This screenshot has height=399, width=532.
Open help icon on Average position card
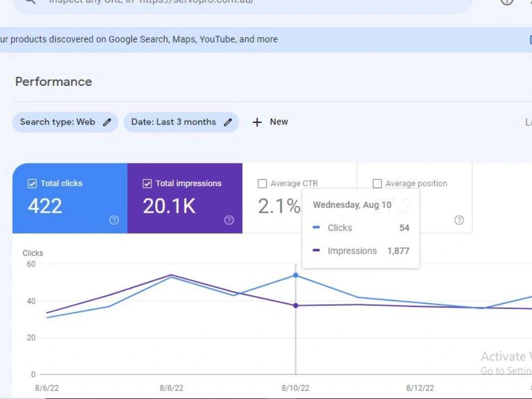point(459,220)
